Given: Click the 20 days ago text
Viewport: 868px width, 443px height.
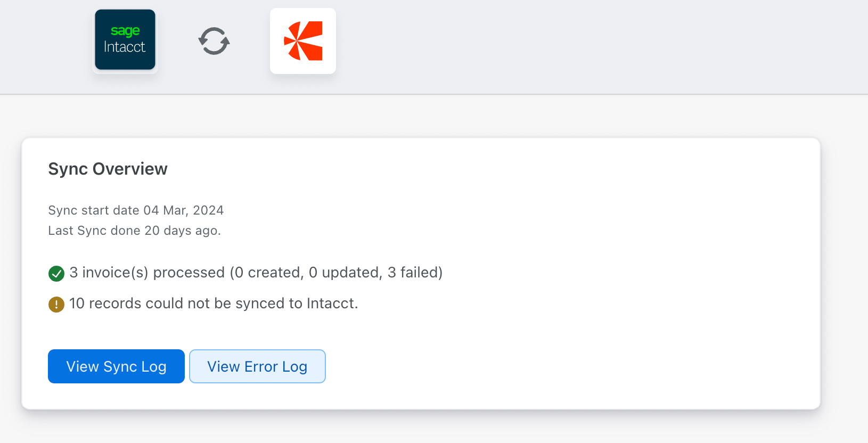Looking at the screenshot, I should click(x=183, y=231).
